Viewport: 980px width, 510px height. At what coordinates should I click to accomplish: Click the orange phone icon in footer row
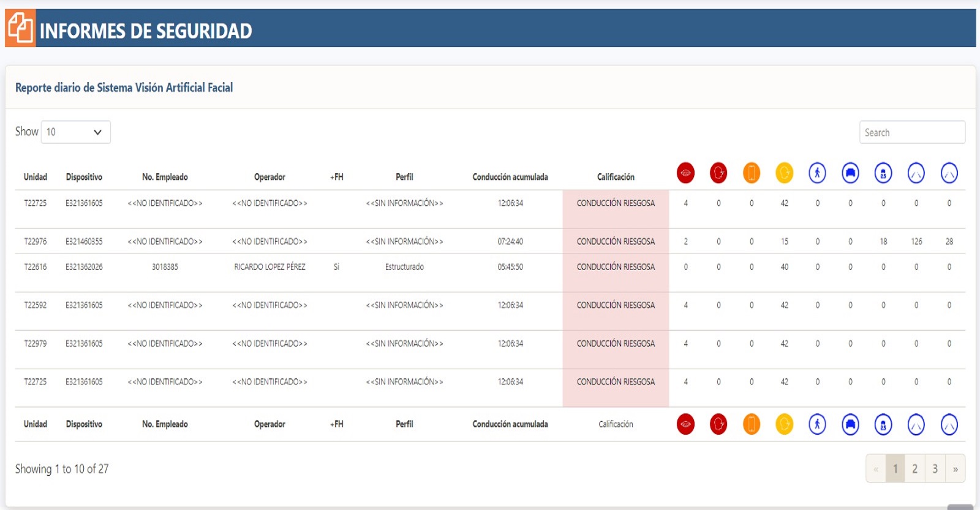[752, 424]
